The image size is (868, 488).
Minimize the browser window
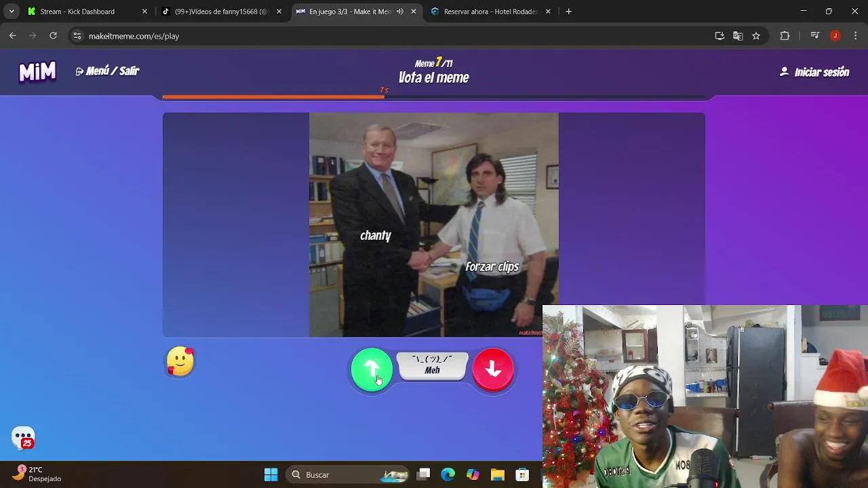point(803,12)
